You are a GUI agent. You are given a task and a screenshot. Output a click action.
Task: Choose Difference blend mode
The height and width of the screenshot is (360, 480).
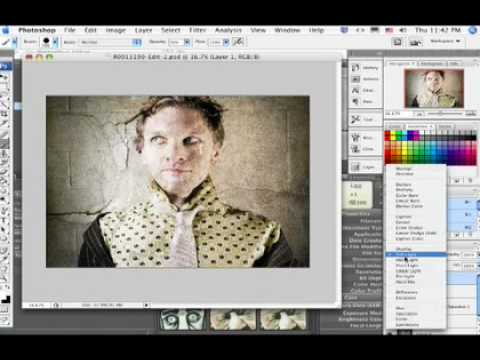coord(416,292)
